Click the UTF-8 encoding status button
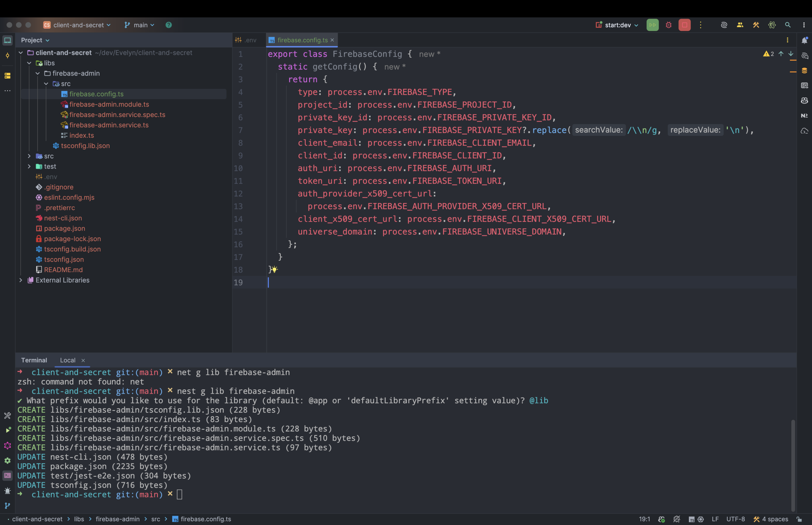Image resolution: width=812 pixels, height=525 pixels. pyautogui.click(x=735, y=519)
